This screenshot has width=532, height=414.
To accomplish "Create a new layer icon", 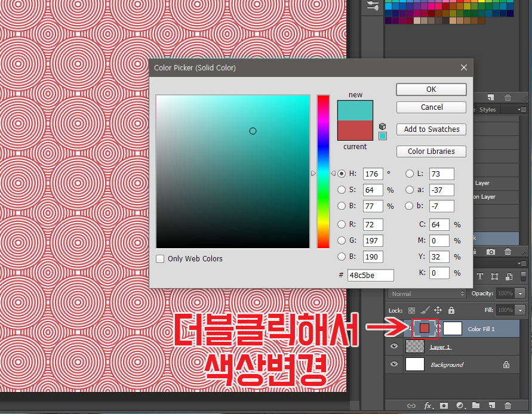I will pos(491,405).
